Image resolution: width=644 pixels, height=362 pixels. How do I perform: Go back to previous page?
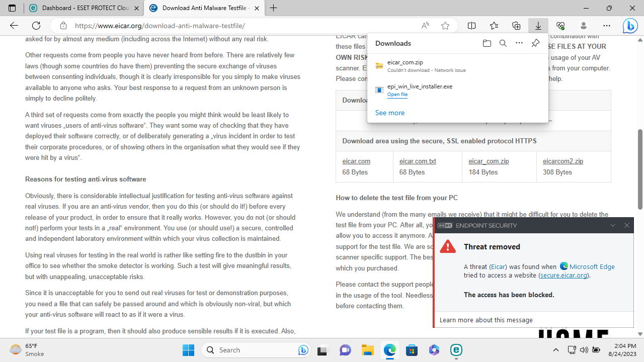click(14, 26)
